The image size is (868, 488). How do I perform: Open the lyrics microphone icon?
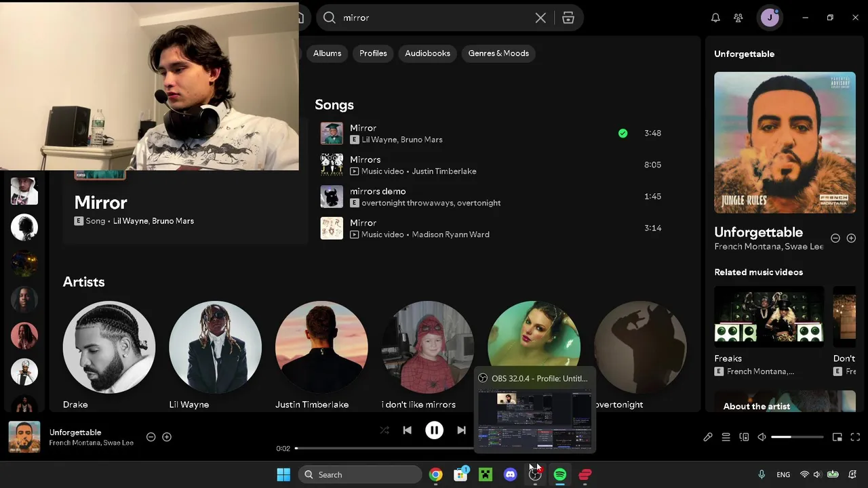point(708,437)
